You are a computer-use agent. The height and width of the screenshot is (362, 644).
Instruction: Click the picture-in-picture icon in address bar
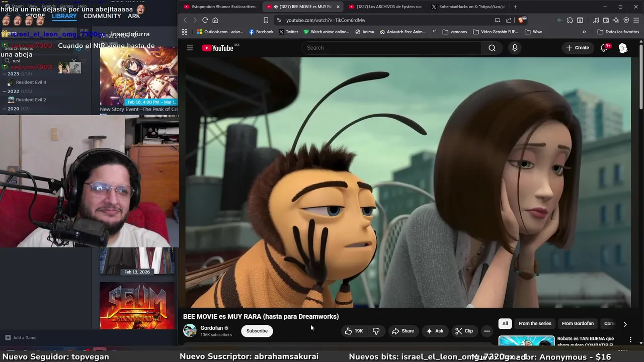click(x=497, y=20)
